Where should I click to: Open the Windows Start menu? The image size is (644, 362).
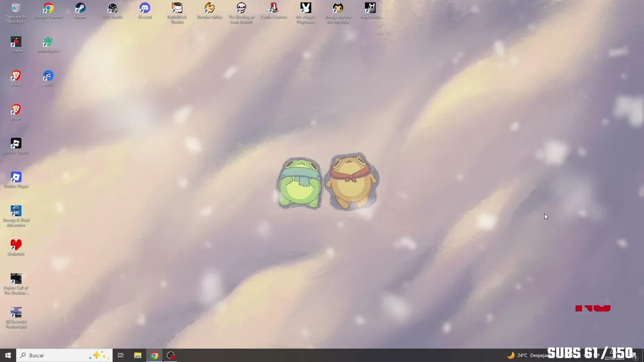click(x=8, y=355)
